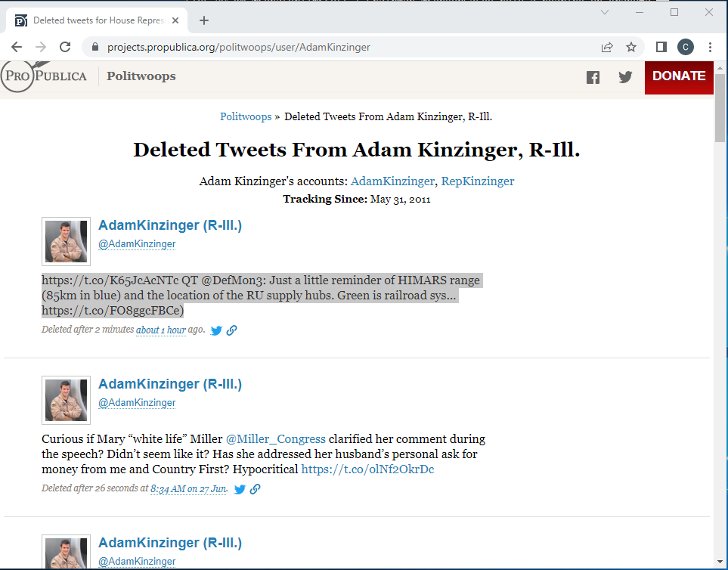Click @AdamKinzinger handle on third tweet

137,561
